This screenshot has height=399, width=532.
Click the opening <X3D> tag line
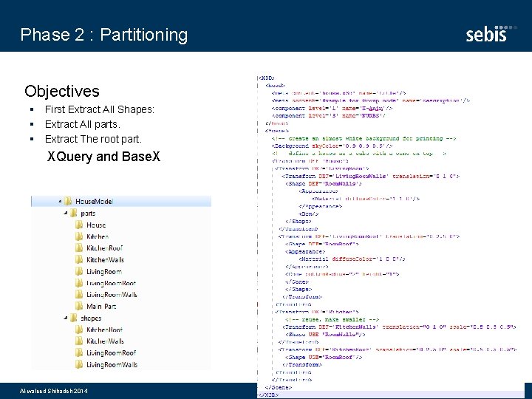266,78
